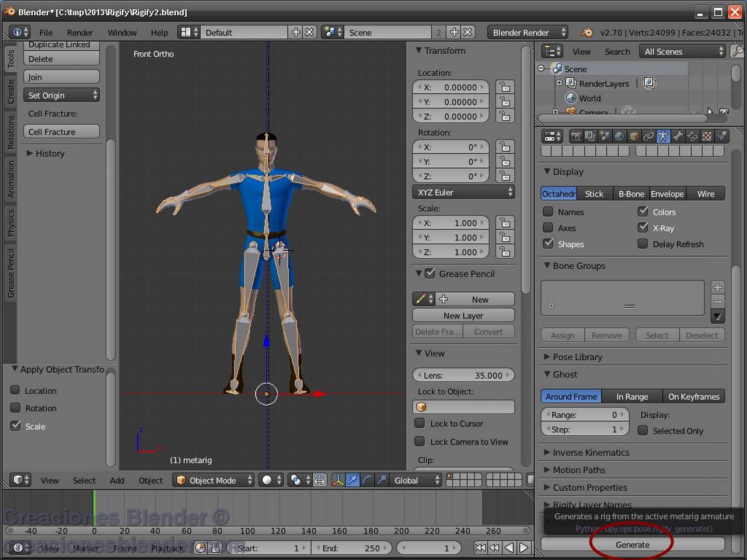
Task: Open Object Constraints chain-link properties icon
Action: [x=650, y=136]
